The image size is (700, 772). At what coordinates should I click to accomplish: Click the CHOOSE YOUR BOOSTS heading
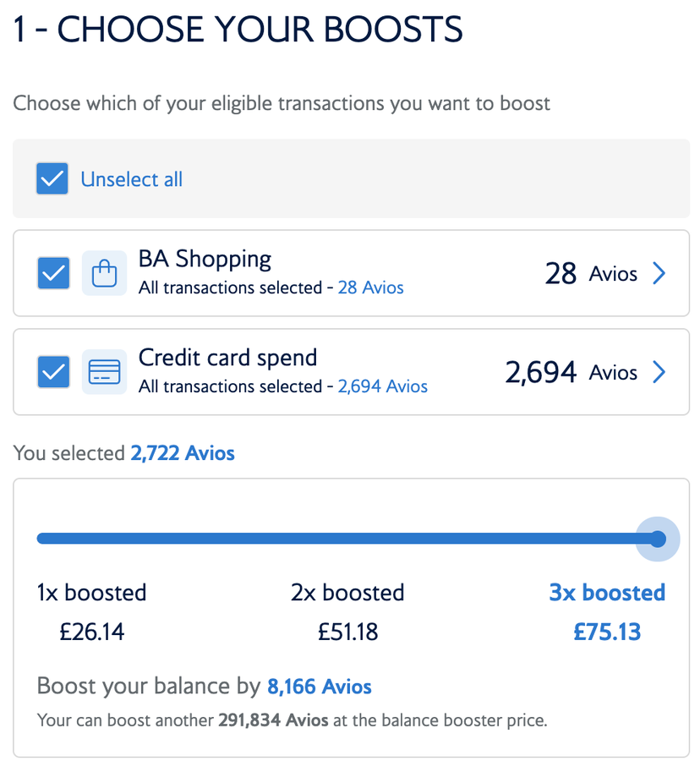point(238,30)
